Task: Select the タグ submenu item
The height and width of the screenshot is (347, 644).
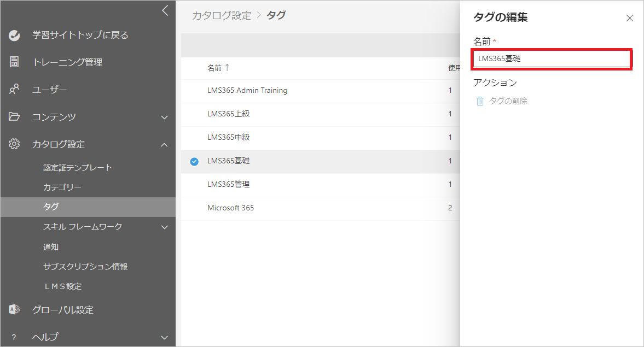Action: [x=88, y=207]
